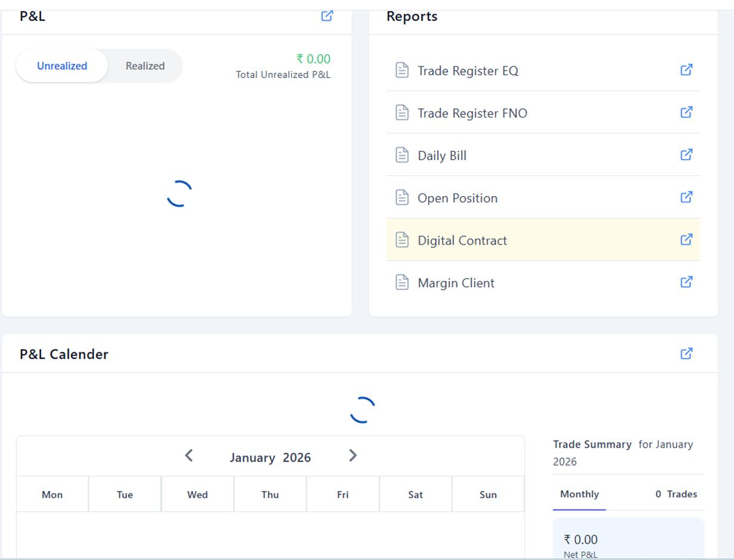Expand P&L Calender via external link icon

click(686, 354)
